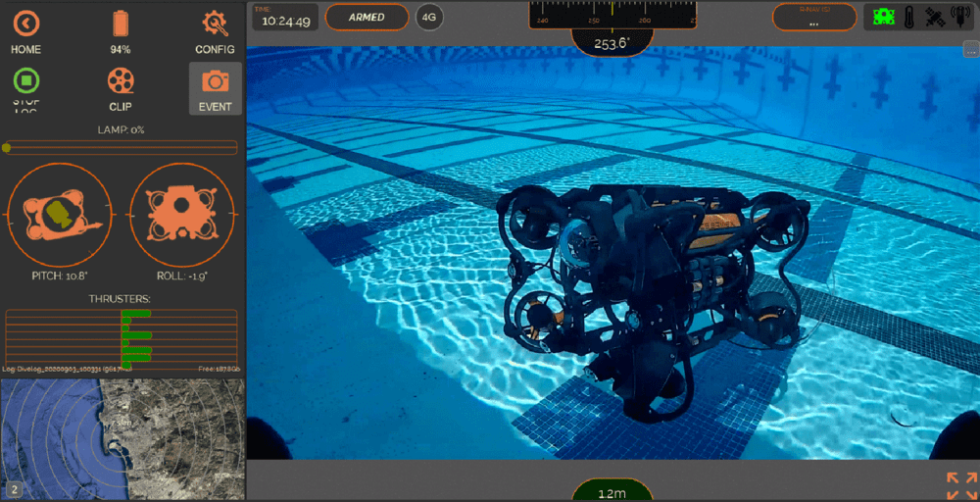
Task: Click the ROLL: -1.9° label
Action: 182,276
